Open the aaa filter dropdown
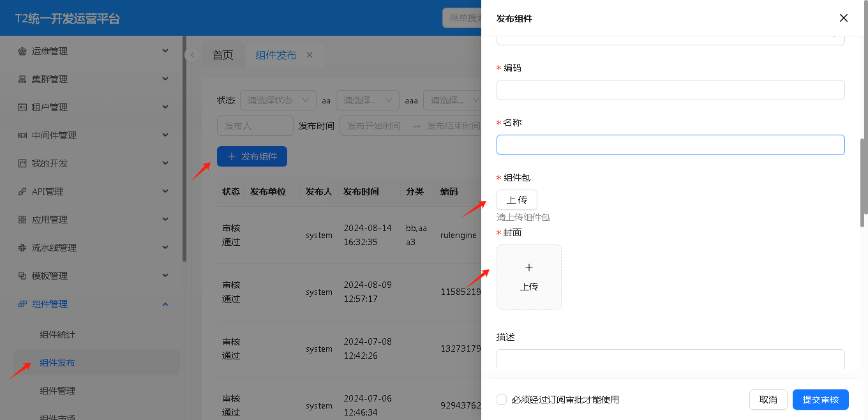 coord(453,100)
